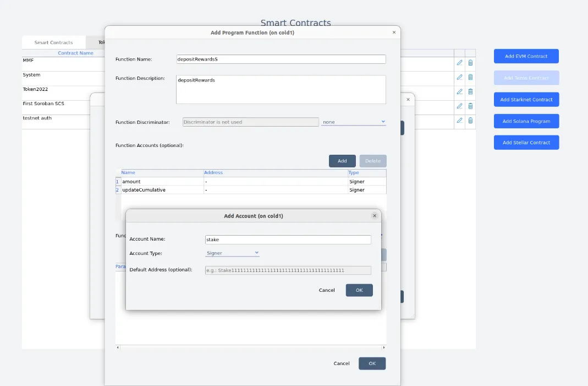Click Add Stellar Contract button

point(526,143)
